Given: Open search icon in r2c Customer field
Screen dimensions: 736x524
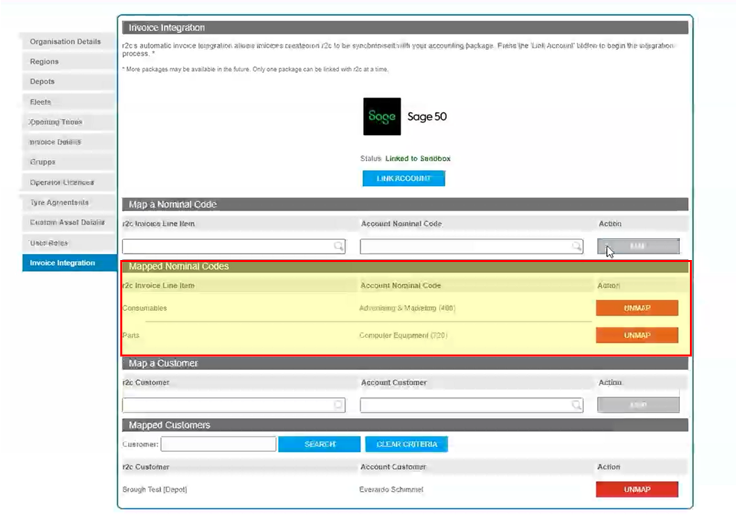Looking at the screenshot, I should [x=338, y=405].
